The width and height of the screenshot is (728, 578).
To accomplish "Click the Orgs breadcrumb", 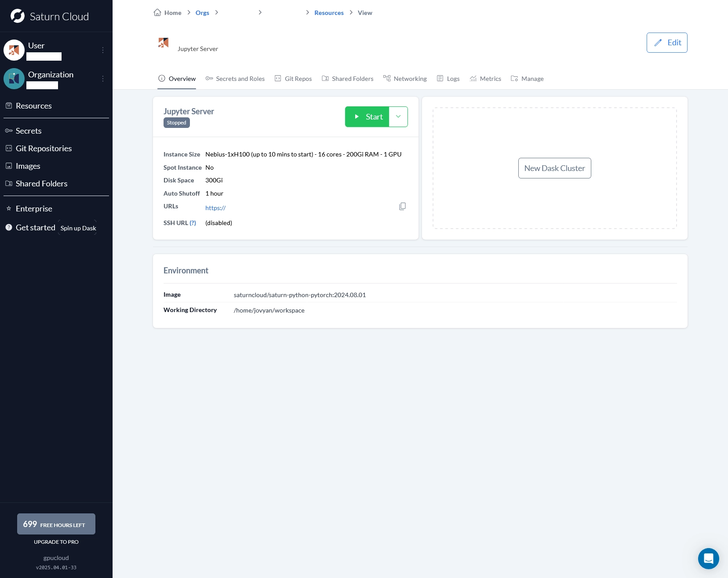I will (x=202, y=13).
